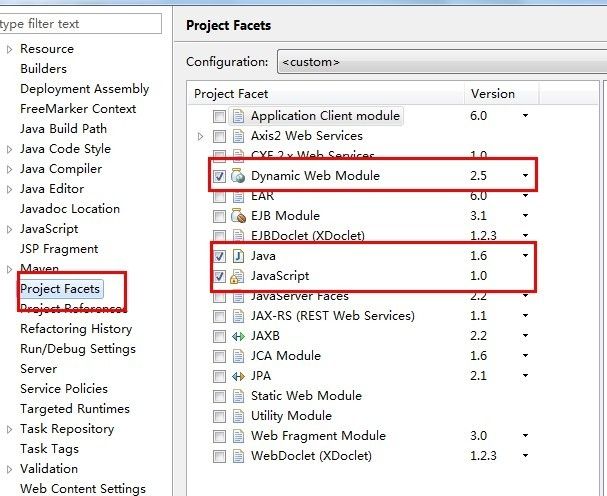
Task: Click the Dynamic Web Module facet icon
Action: [x=238, y=176]
